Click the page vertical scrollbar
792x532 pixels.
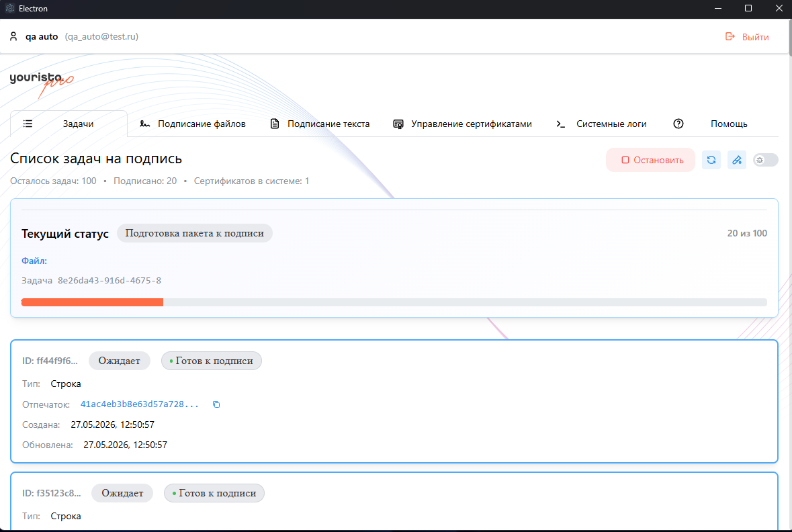click(790, 38)
